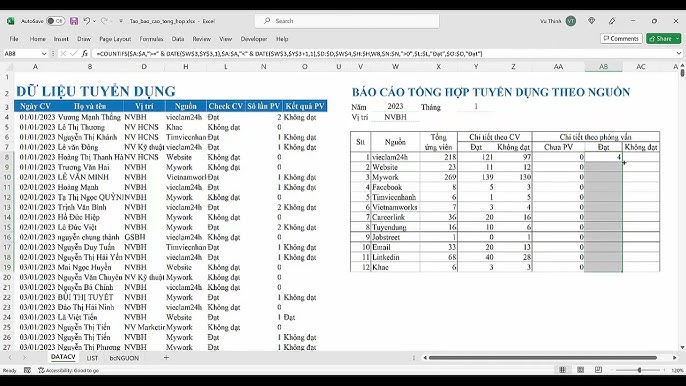The height and width of the screenshot is (386, 686).
Task: Click the 'Chưa PV' column header
Action: coord(558,147)
